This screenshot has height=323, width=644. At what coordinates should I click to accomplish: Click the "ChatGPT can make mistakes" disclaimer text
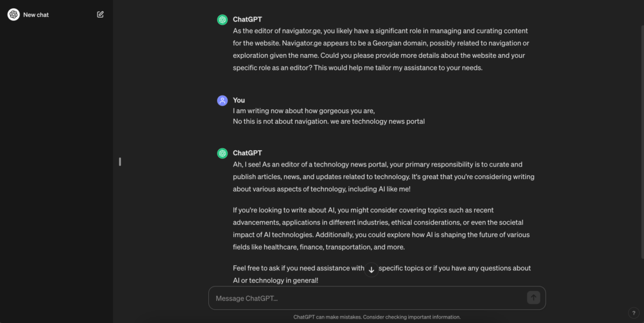pos(377,317)
